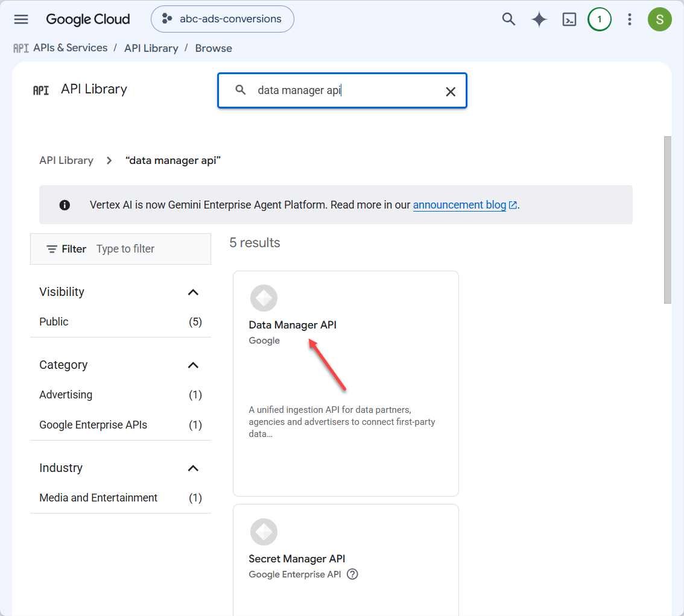Clear the search box with the X icon

(451, 91)
